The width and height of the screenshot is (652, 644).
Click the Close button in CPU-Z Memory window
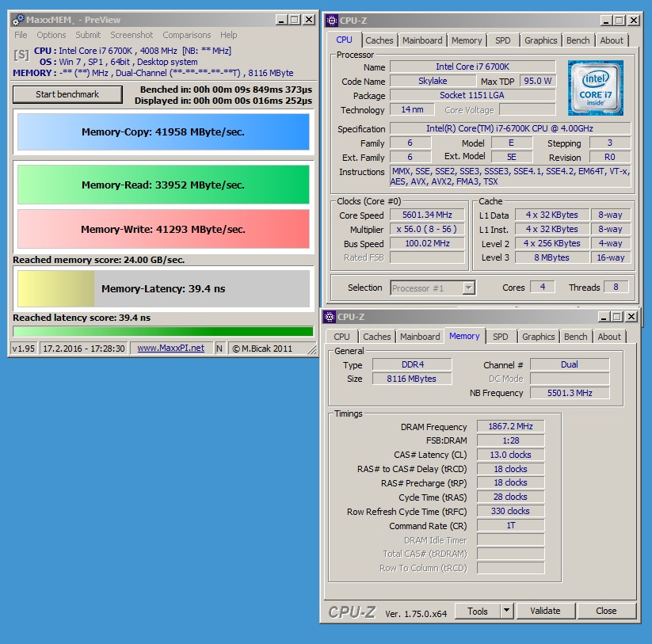[606, 612]
